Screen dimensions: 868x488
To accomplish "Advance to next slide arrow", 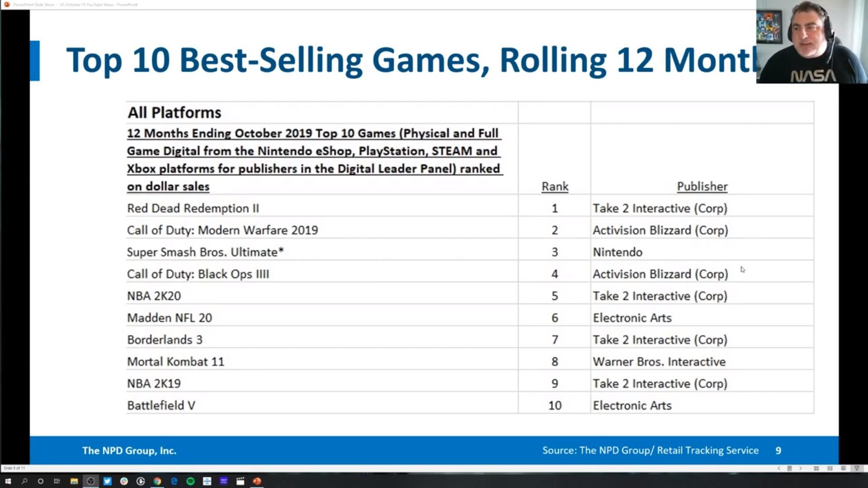I will 800,468.
